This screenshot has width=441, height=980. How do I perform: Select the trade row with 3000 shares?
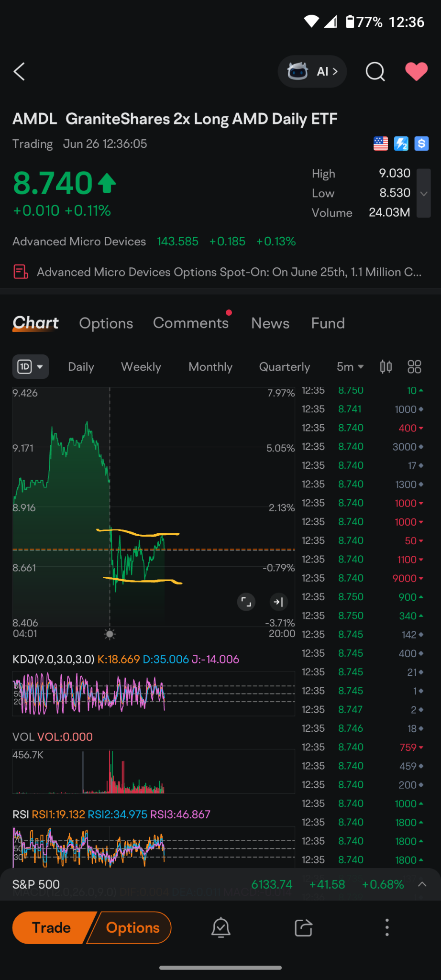point(363,447)
